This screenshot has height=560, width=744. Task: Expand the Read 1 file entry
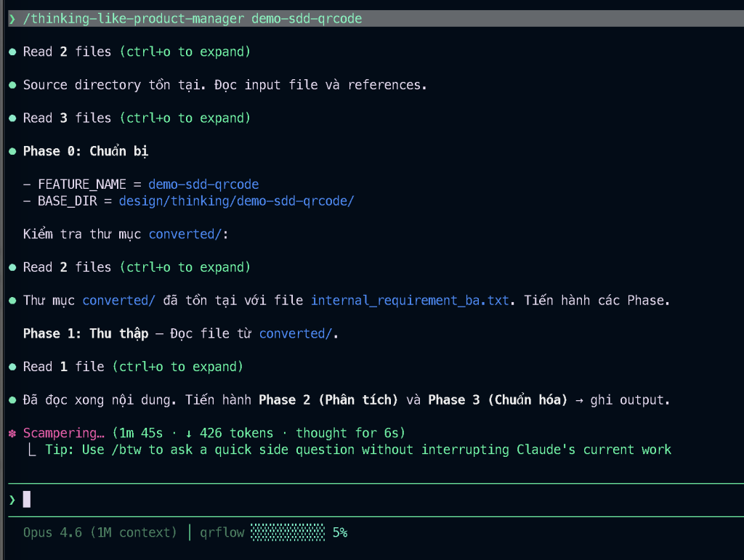point(177,367)
